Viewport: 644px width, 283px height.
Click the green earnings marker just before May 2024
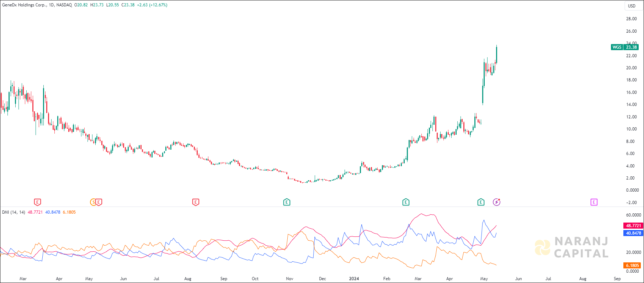point(481,202)
